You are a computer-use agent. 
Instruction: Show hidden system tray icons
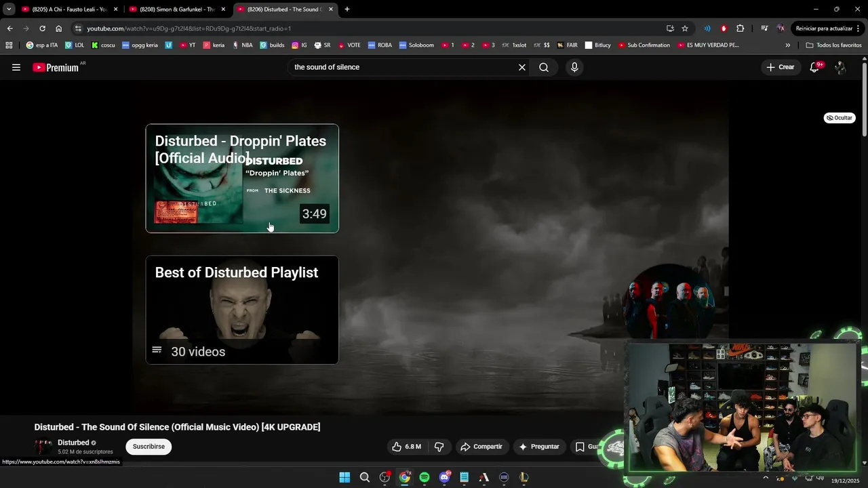766,477
